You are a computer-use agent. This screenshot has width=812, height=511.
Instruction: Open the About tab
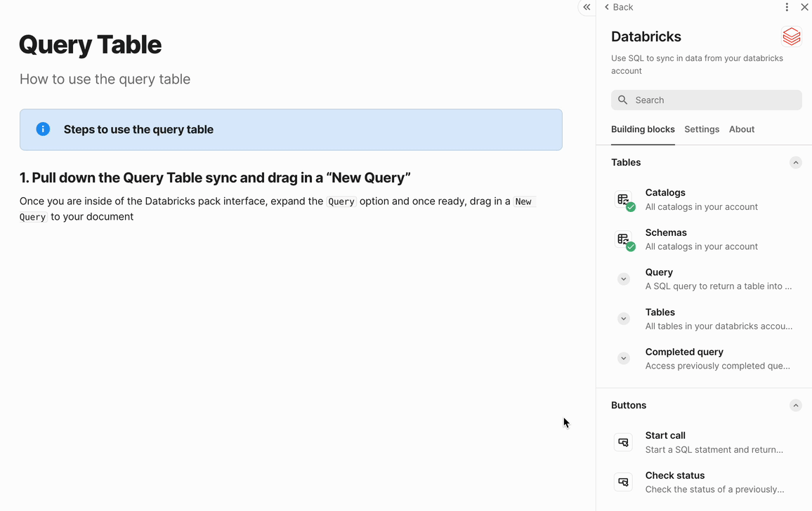(x=742, y=129)
